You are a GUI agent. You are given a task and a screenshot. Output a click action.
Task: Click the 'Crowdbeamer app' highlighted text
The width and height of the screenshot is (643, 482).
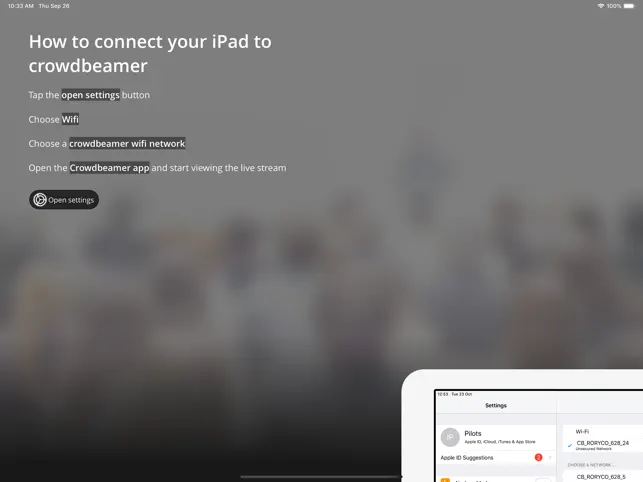(x=109, y=168)
